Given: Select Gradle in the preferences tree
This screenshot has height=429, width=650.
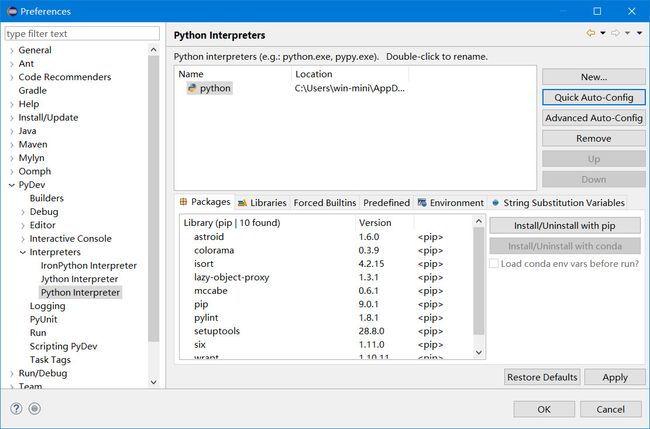Looking at the screenshot, I should click(32, 90).
